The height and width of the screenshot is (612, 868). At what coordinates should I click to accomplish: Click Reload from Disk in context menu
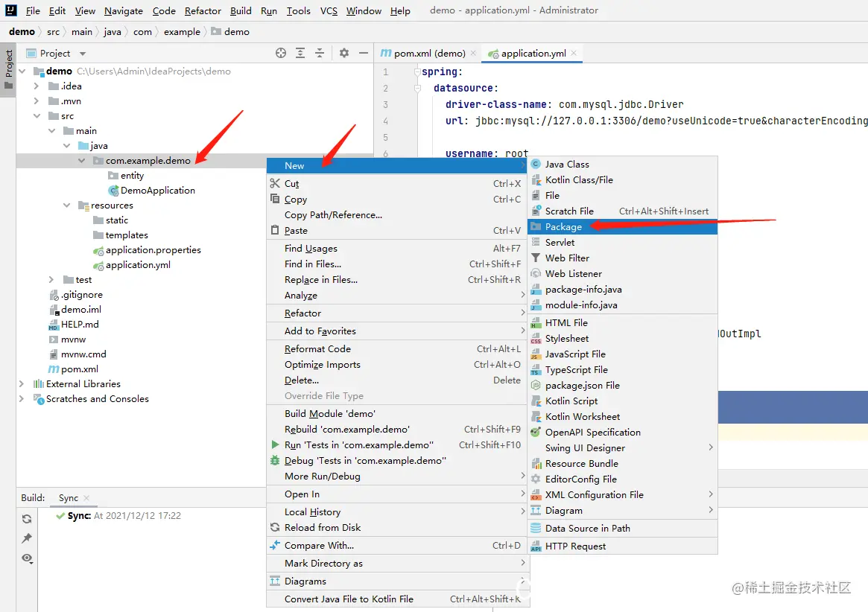tap(397, 528)
